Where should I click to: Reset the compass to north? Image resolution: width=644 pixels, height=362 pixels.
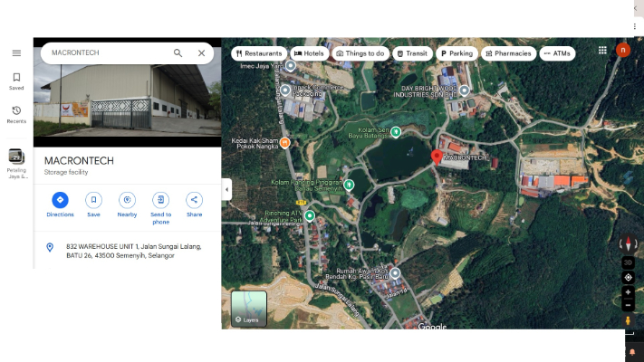point(628,243)
